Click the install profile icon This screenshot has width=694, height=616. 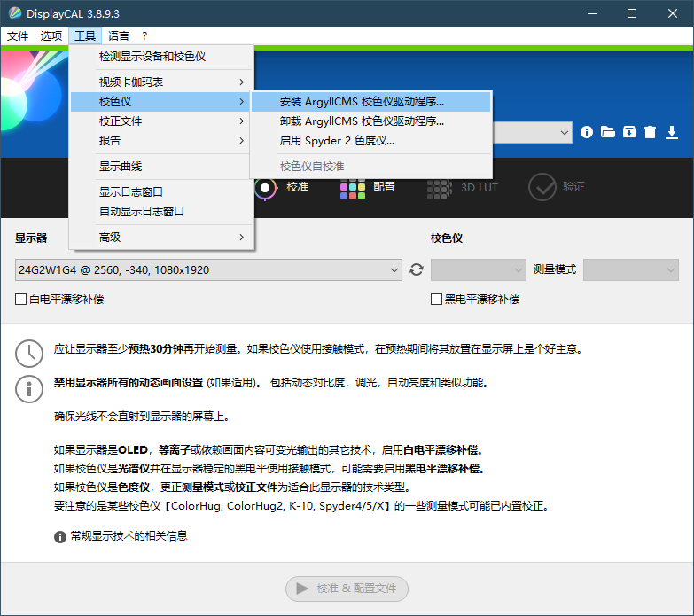click(629, 132)
